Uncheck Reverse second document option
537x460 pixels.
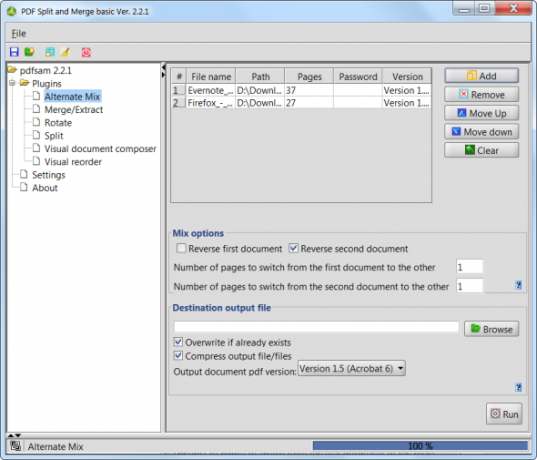coord(293,248)
